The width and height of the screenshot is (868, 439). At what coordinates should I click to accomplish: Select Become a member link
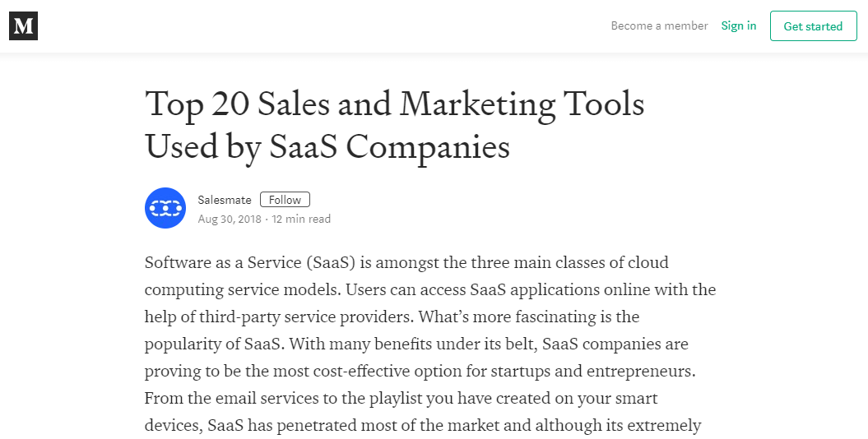(x=659, y=25)
